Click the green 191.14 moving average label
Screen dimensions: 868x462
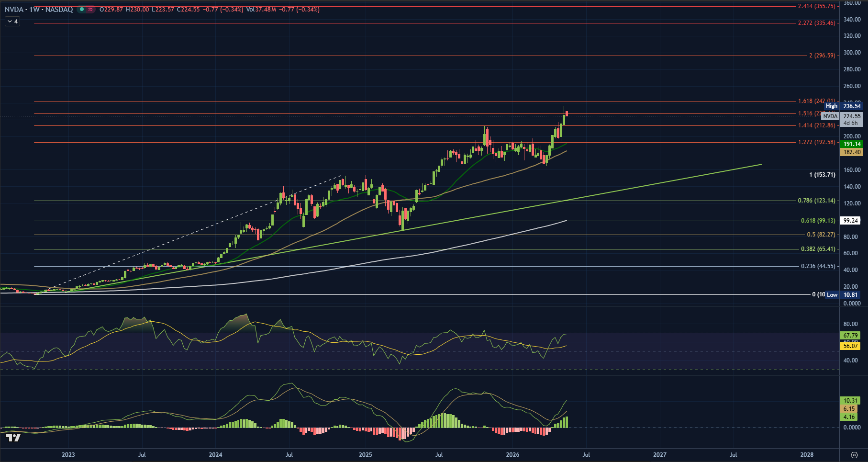tap(852, 144)
